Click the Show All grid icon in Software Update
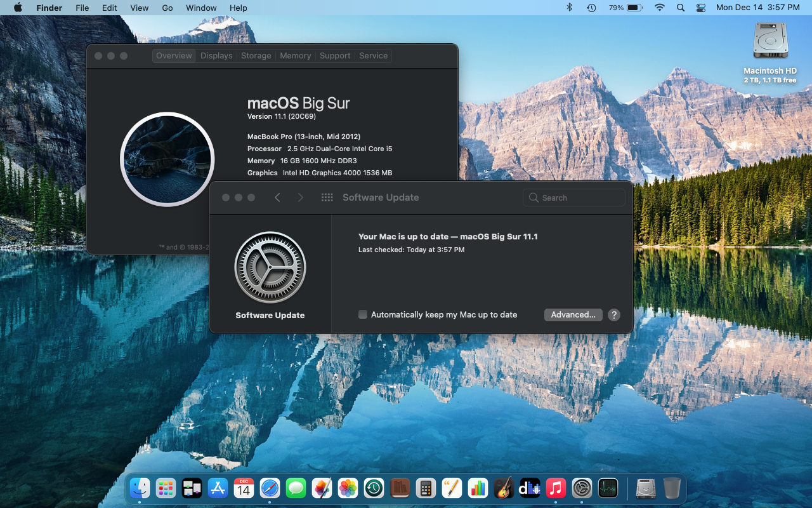 tap(327, 197)
